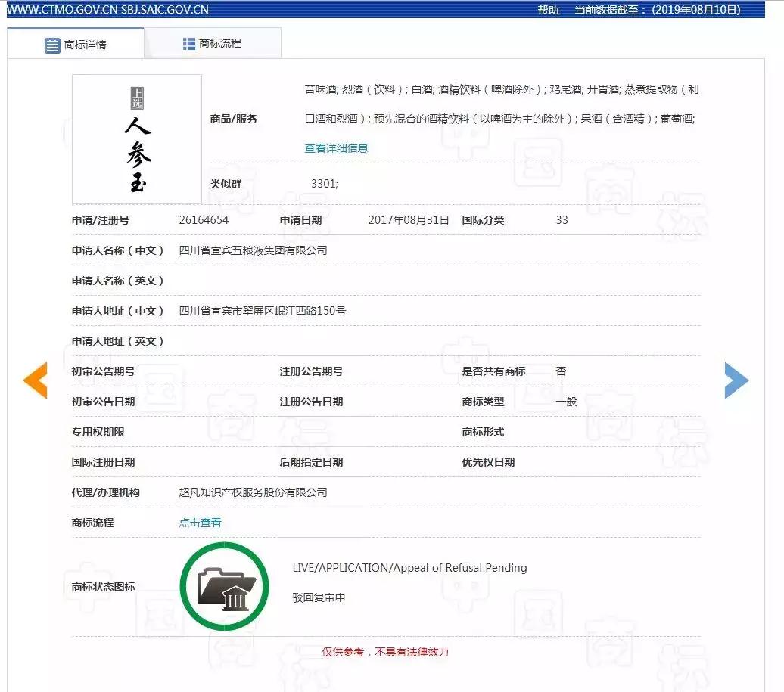Click the 代理/办理机构 label
This screenshot has height=692, width=784.
(x=105, y=492)
